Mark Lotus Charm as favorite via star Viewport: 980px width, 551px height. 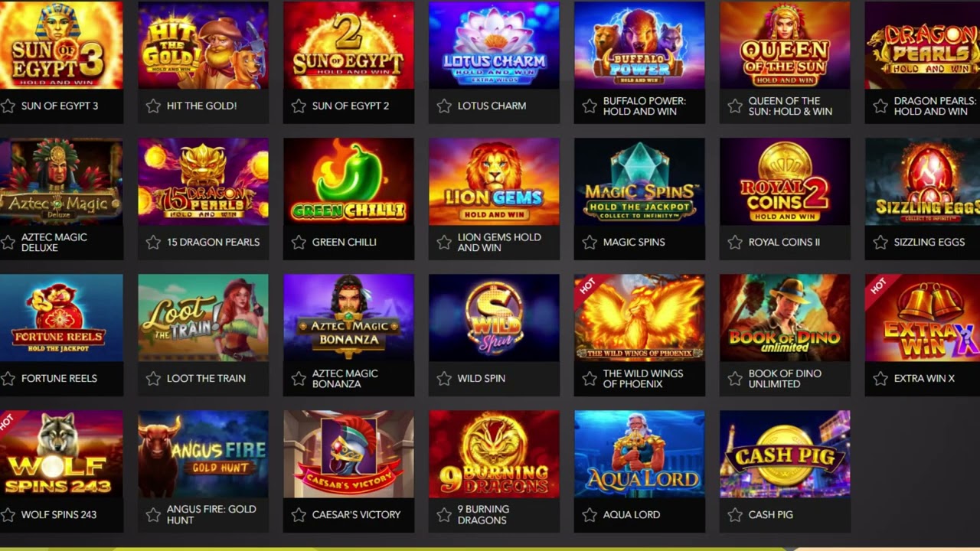(444, 106)
